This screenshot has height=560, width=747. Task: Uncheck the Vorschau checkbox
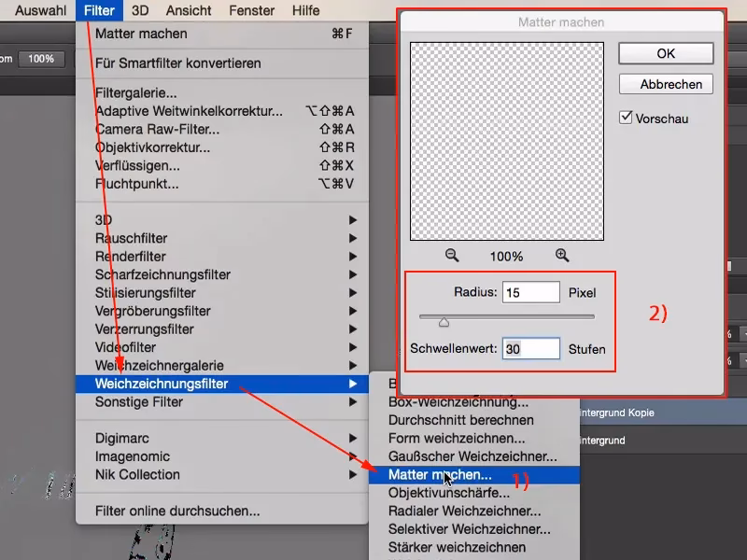625,119
